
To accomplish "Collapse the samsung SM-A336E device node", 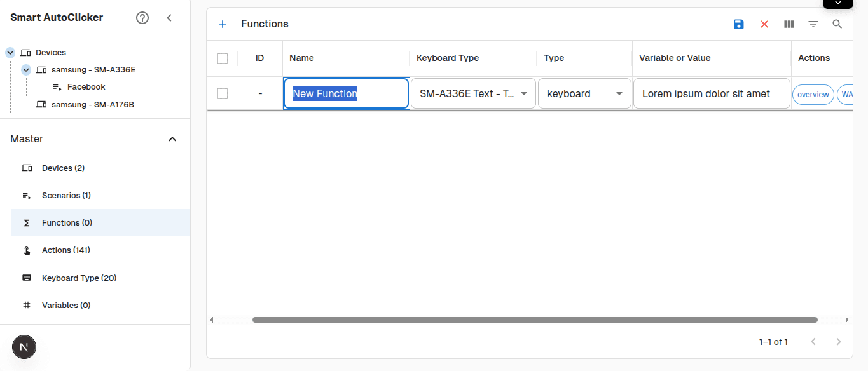I will [25, 69].
